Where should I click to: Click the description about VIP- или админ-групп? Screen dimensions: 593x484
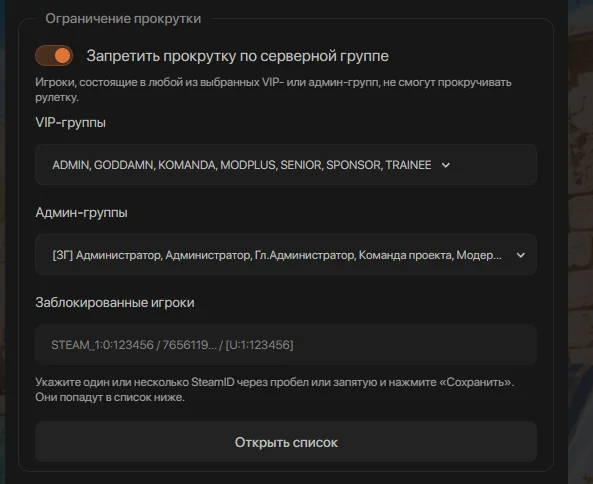(x=273, y=90)
